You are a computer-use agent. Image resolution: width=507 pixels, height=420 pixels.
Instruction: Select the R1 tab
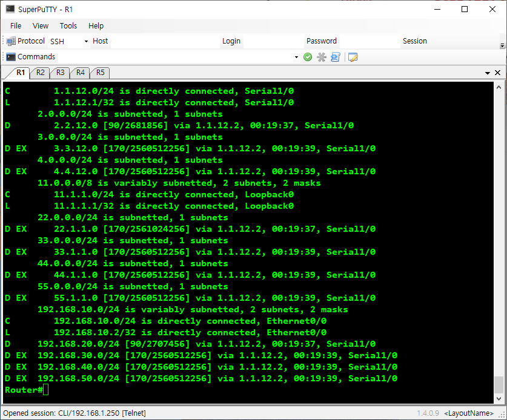coord(21,73)
